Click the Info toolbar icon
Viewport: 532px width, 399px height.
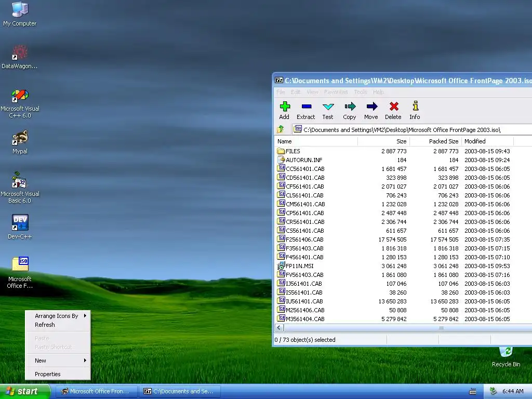point(415,106)
